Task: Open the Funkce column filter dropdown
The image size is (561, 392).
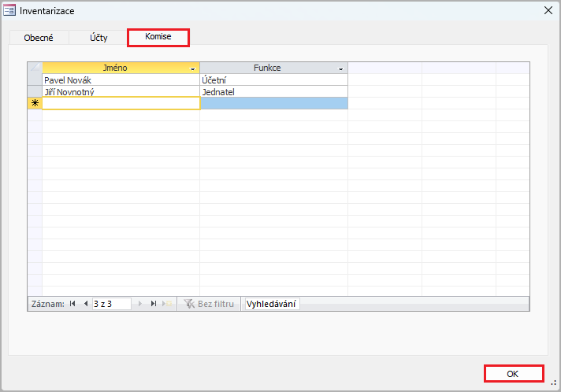Action: coord(340,68)
